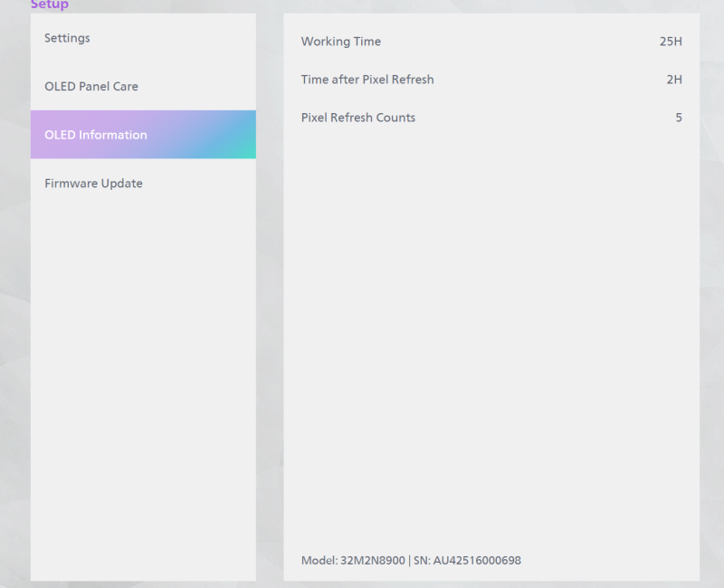Select OLED Panel Care in sidebar
Image resolution: width=724 pixels, height=588 pixels.
(91, 87)
